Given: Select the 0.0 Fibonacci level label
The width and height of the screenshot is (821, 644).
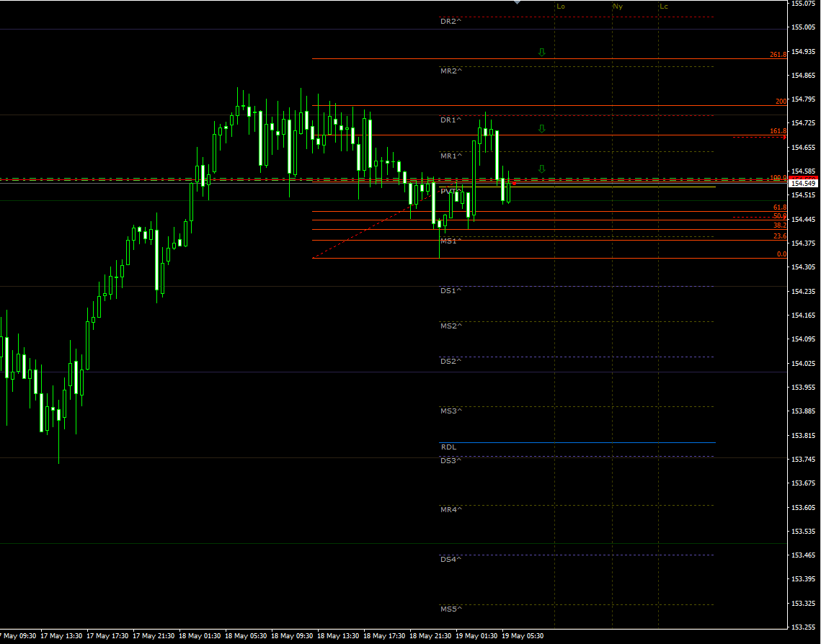Looking at the screenshot, I should point(781,254).
